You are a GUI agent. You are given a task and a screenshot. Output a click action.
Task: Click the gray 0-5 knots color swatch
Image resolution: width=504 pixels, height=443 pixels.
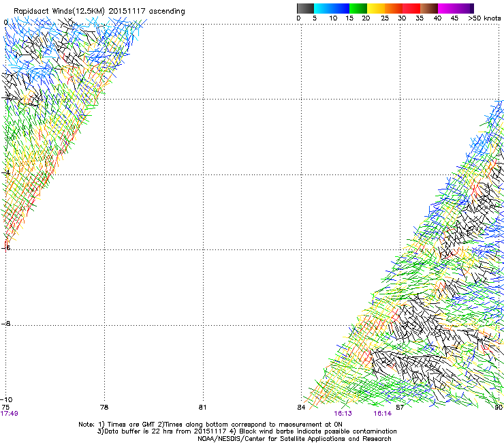(x=305, y=8)
